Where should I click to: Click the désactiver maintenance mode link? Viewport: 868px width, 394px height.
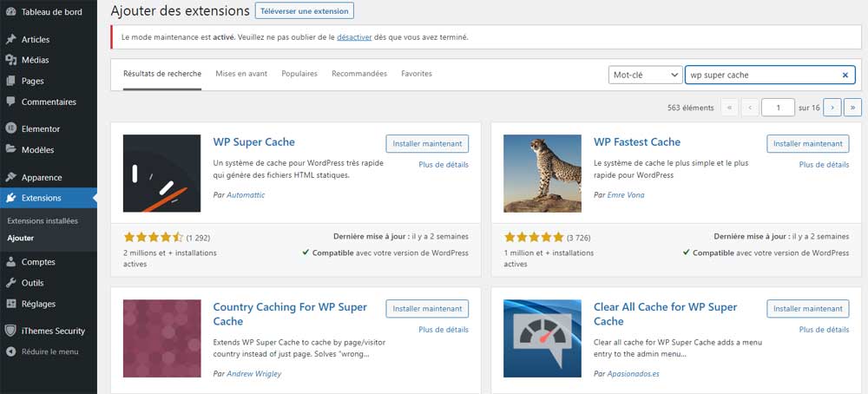click(354, 37)
